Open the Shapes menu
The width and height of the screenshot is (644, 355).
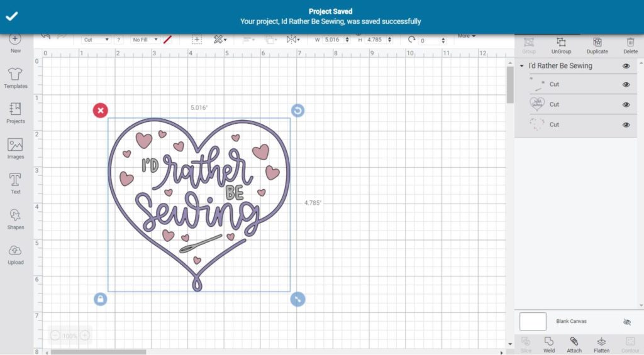pos(15,219)
